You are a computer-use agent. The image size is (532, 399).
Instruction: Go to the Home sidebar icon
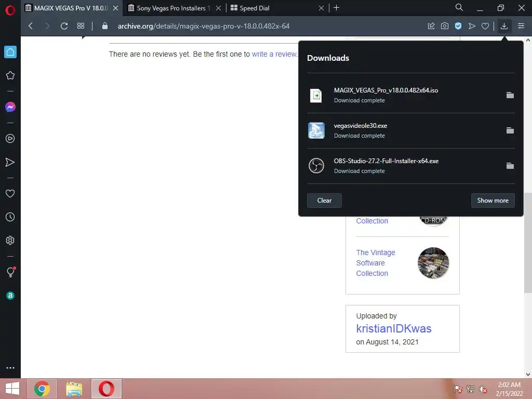pyautogui.click(x=10, y=52)
